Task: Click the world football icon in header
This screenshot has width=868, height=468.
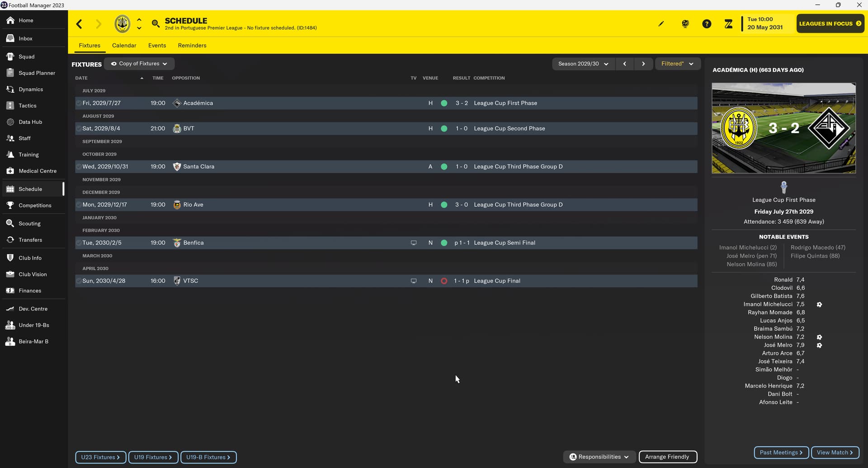Action: tap(685, 24)
